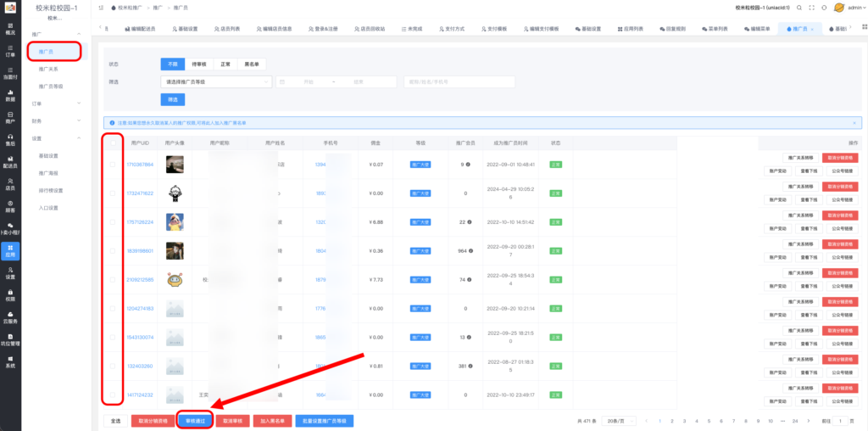Screen dimensions: 868x431
Task: Go to 订单 orders sidebar icon
Action: (10, 53)
